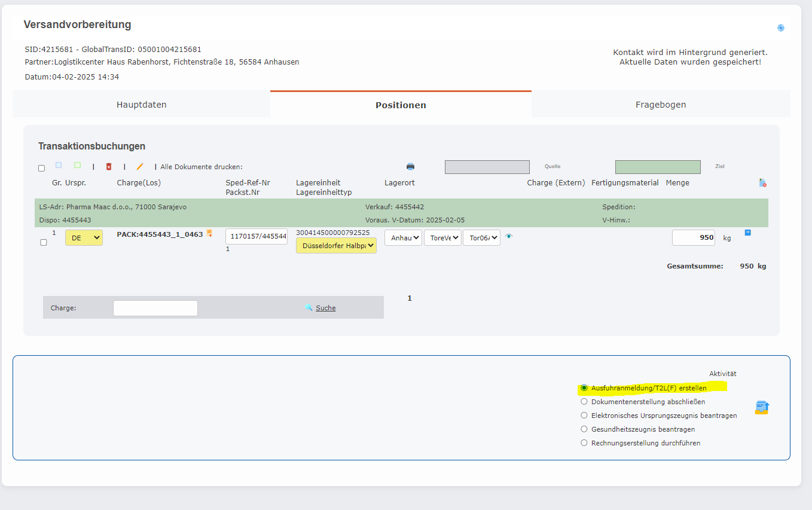The image size is (812, 510).
Task: Click the globe icon in the top right corner
Action: tap(780, 28)
